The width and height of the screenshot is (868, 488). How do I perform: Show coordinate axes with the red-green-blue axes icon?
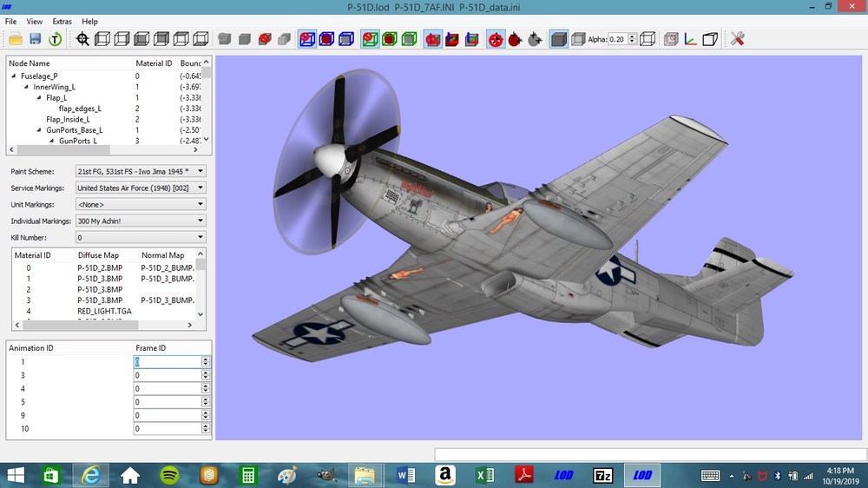click(x=690, y=39)
